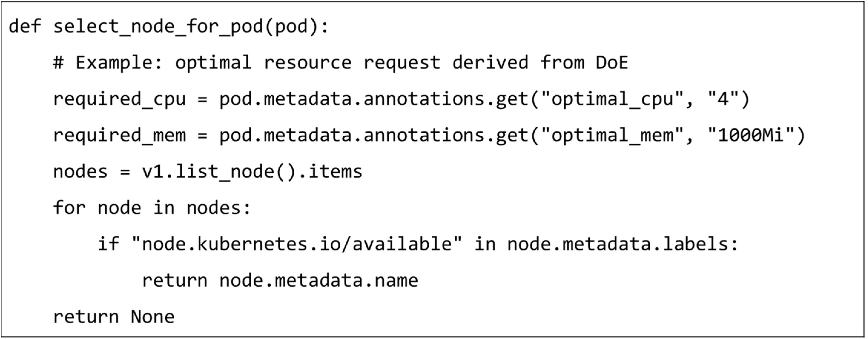Click the if keyword
Image resolution: width=868 pixels, height=339 pixels.
click(108, 244)
